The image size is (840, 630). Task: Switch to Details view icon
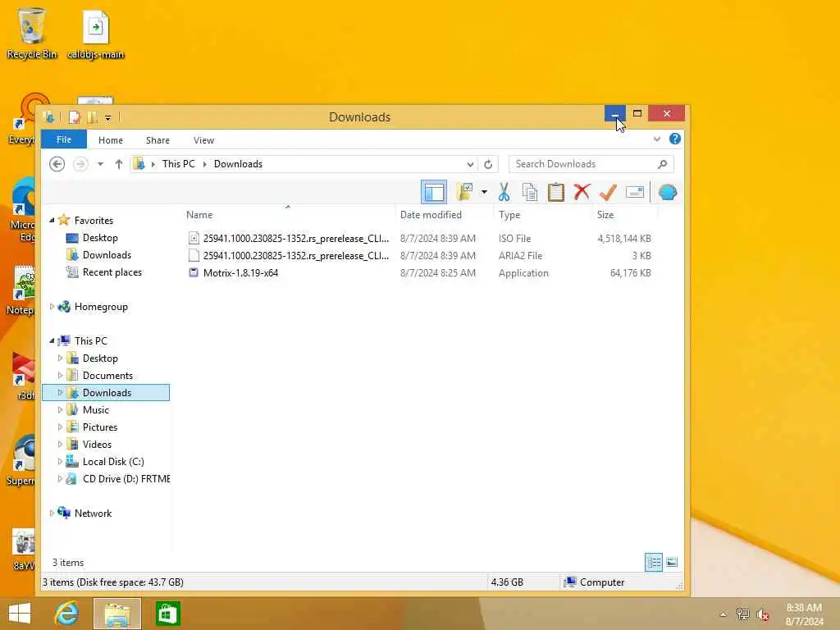coord(654,563)
